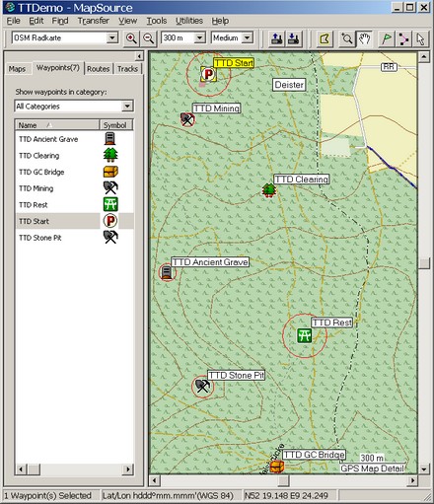
Task: Click the TTD Clearing map label
Action: click(x=302, y=180)
